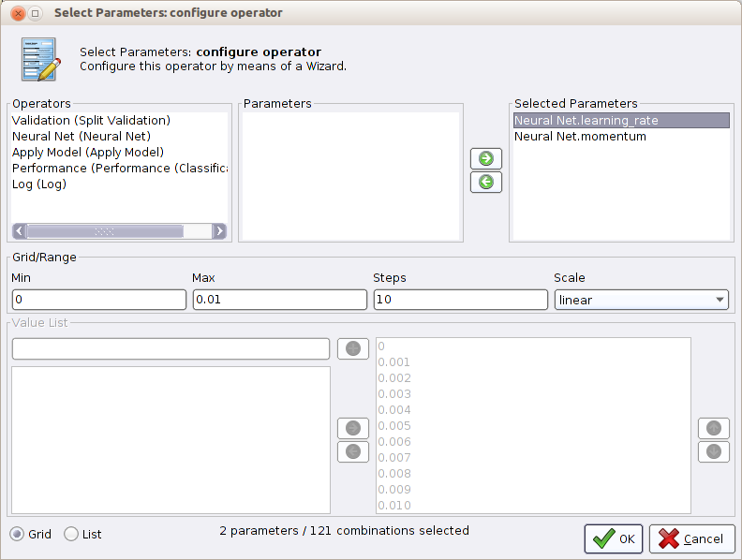Viewport: 742px width, 560px height.
Task: Select Validation (Split Validation) operator
Action: click(x=91, y=121)
